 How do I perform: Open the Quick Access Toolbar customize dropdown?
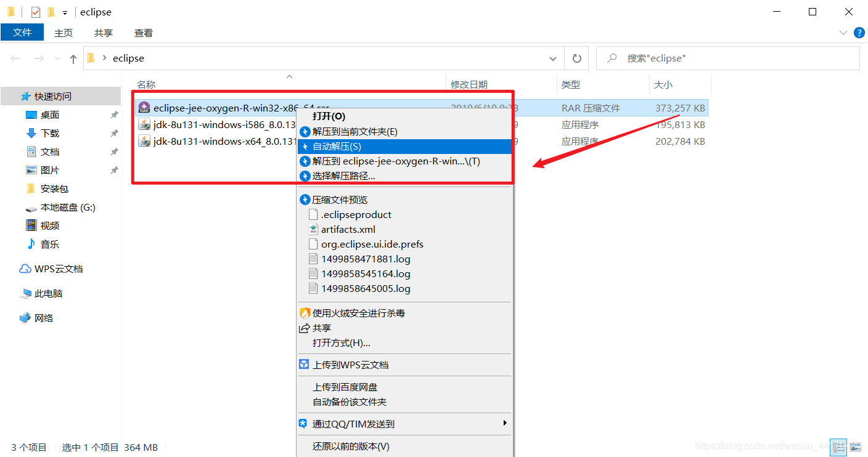point(65,12)
